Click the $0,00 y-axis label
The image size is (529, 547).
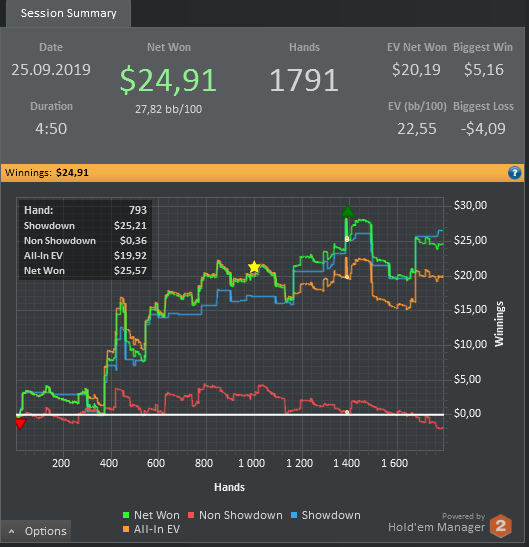[468, 413]
